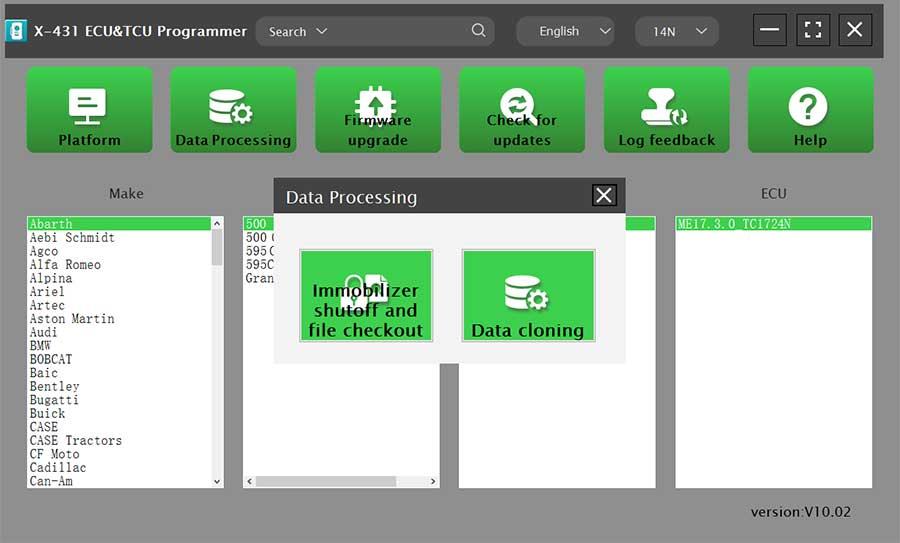Viewport: 900px width, 543px height.
Task: Select BMW make
Action: [119, 345]
